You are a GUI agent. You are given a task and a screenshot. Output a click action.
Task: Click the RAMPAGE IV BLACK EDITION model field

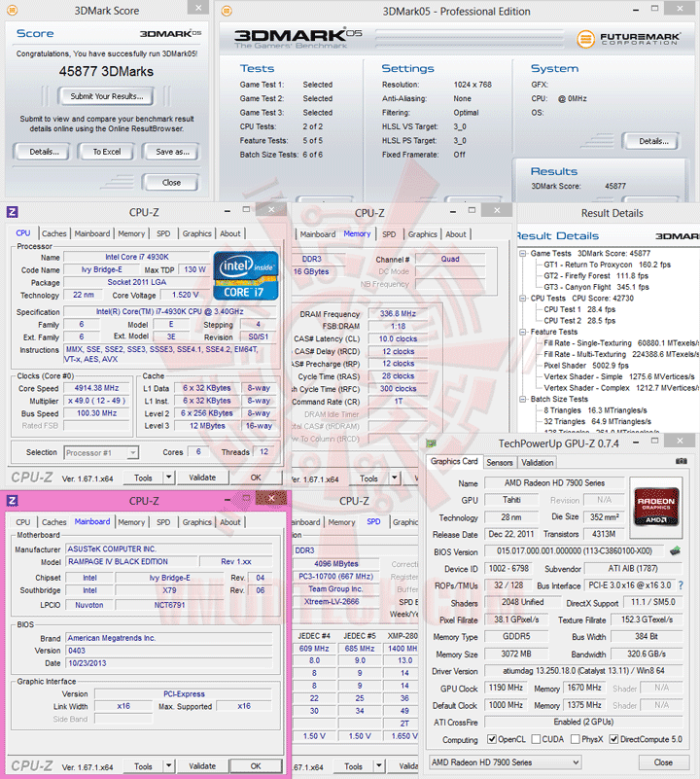coord(131,561)
